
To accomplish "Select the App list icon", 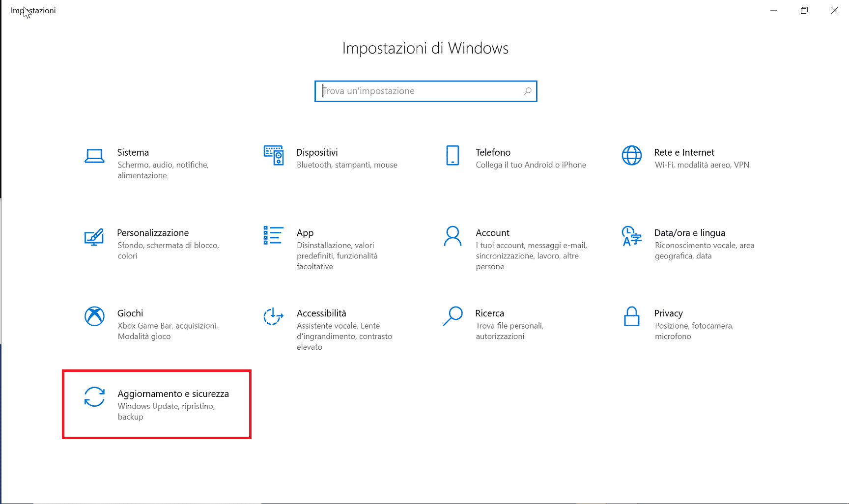I will 274,235.
